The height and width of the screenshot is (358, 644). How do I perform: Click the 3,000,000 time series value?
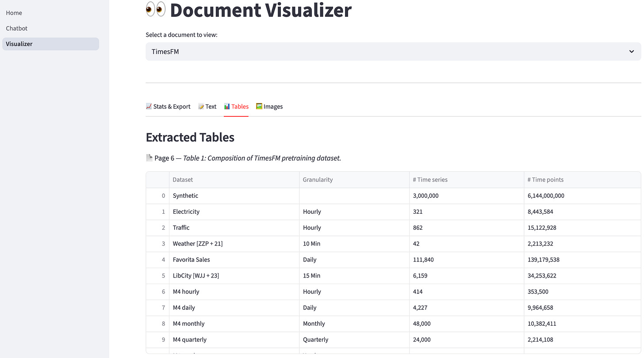(x=467, y=196)
